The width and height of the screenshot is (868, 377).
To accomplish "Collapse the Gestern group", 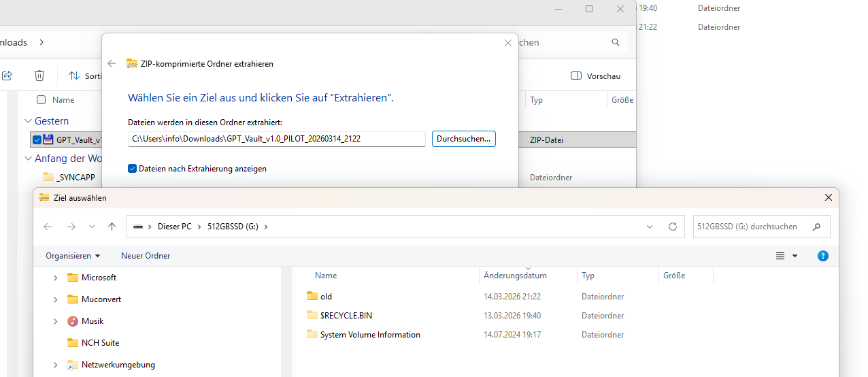I will pyautogui.click(x=28, y=121).
